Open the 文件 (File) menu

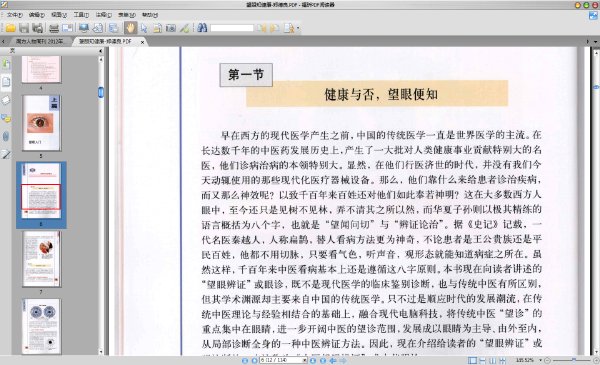click(15, 15)
